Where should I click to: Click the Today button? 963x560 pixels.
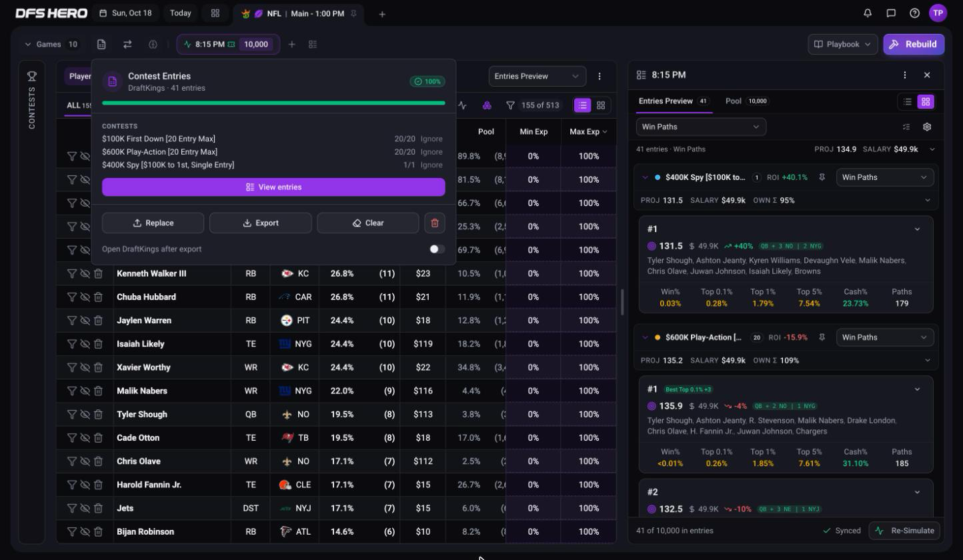click(180, 13)
